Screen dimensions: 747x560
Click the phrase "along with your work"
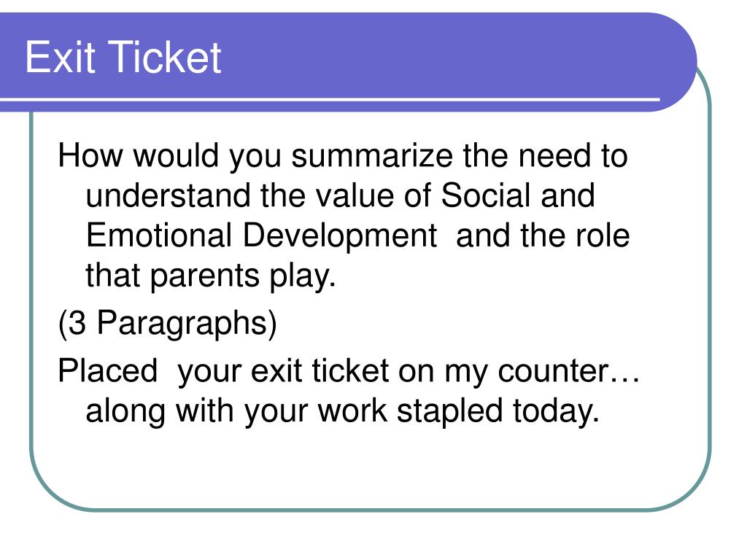tap(236, 411)
